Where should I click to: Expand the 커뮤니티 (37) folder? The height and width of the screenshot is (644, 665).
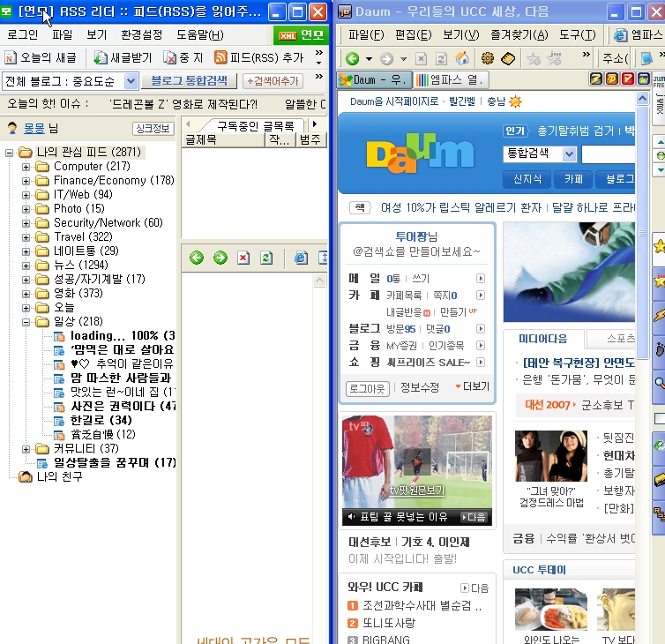(x=26, y=449)
